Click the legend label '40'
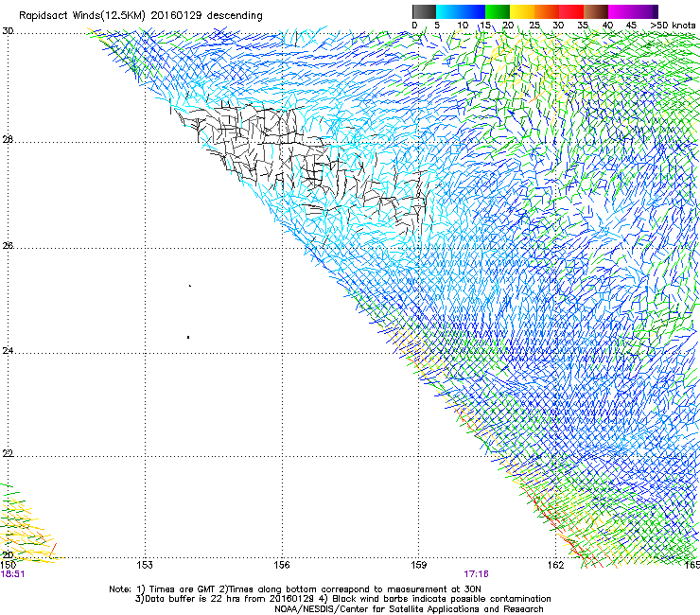The image size is (700, 615). point(607,26)
